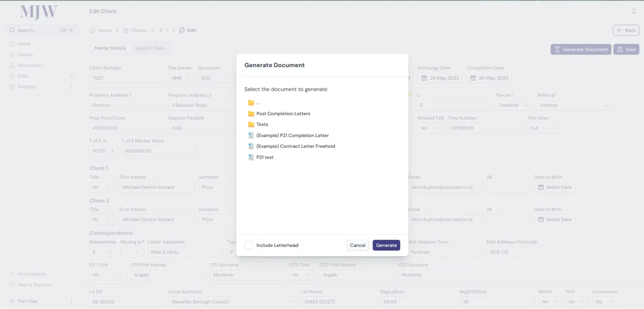Switch to the Support Data tab
This screenshot has height=309, width=644.
149,48
